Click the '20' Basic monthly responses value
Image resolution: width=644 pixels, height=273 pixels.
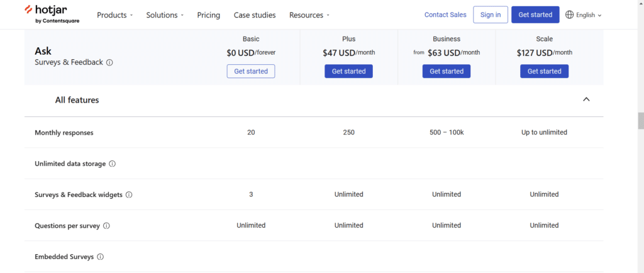251,132
